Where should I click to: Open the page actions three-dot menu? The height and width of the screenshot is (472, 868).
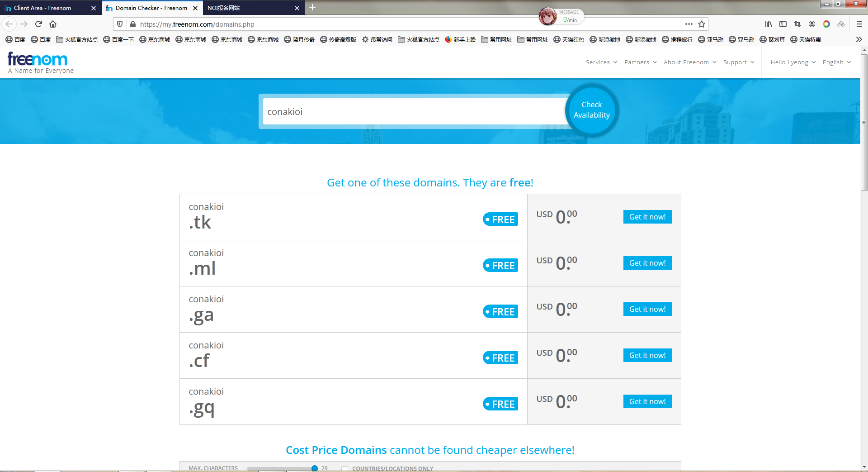pyautogui.click(x=689, y=24)
